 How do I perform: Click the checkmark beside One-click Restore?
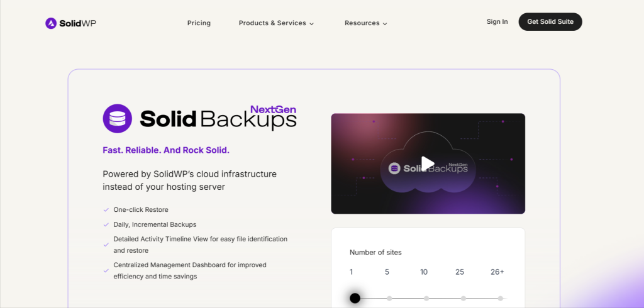106,210
